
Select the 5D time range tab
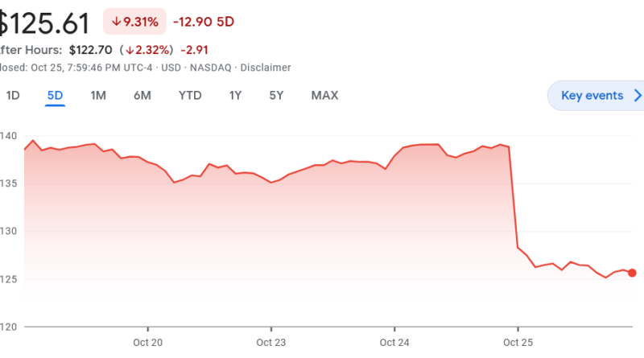(55, 96)
